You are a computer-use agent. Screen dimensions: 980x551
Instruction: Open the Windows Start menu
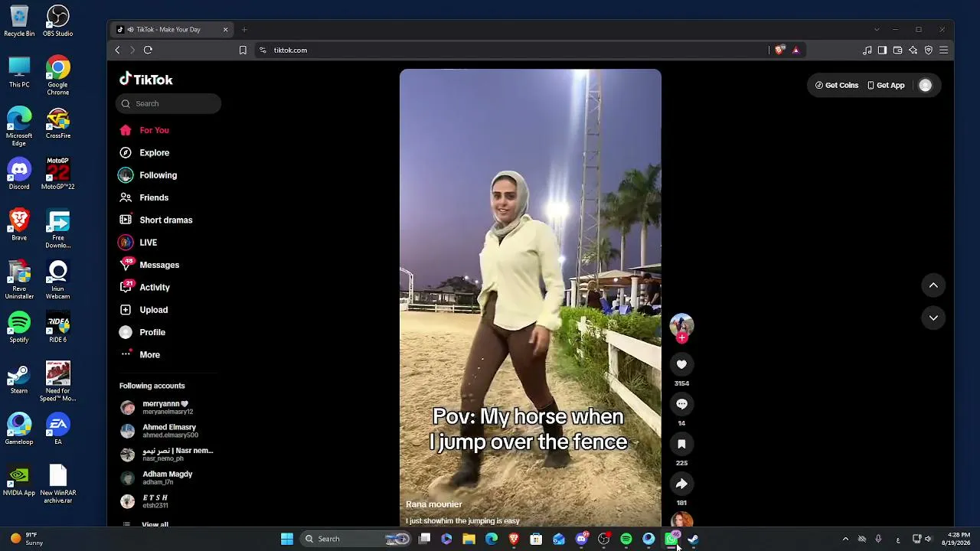(287, 540)
